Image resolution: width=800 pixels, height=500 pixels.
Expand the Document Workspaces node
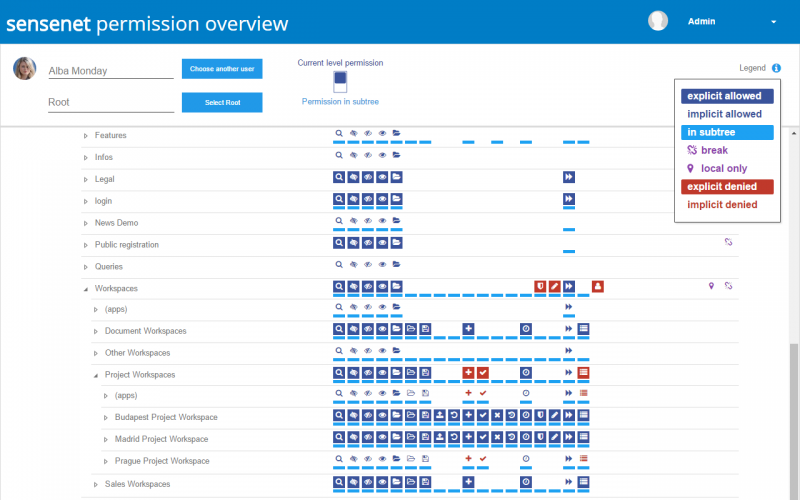[96, 332]
